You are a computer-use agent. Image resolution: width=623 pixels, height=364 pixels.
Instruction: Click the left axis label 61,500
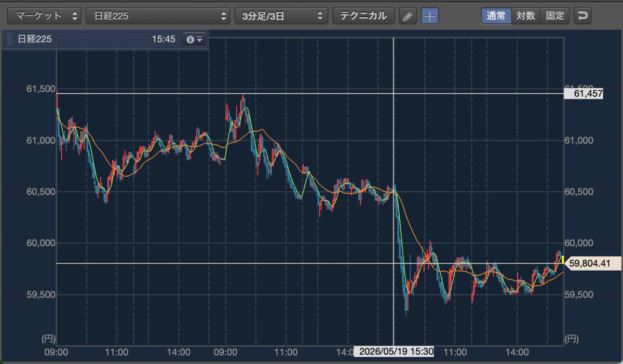[41, 89]
